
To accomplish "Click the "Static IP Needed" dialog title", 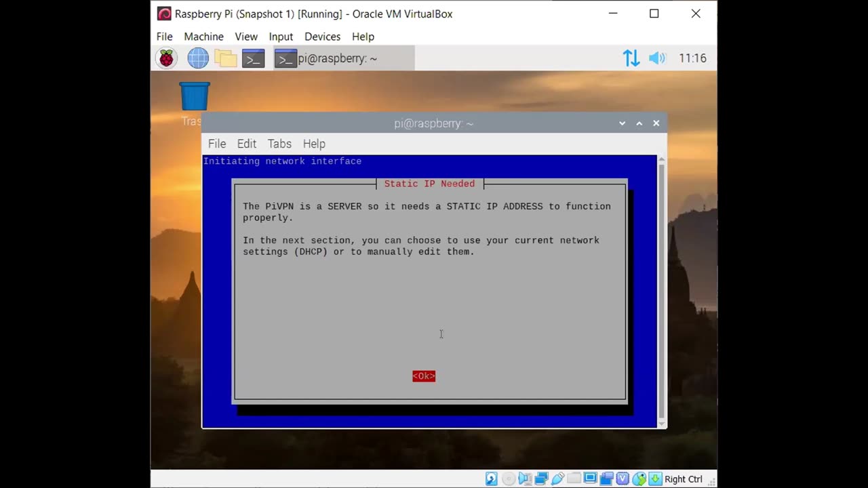I will [x=429, y=184].
